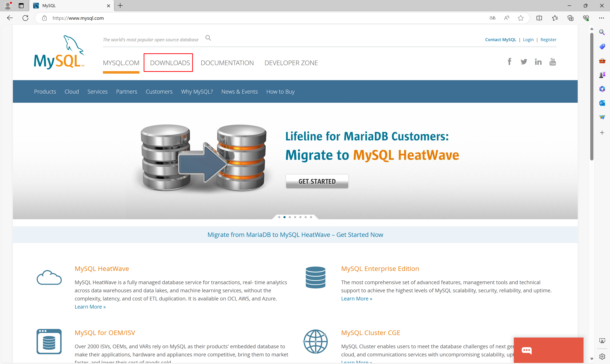This screenshot has width=610, height=364.
Task: Open the favorites list icon
Action: [x=555, y=18]
